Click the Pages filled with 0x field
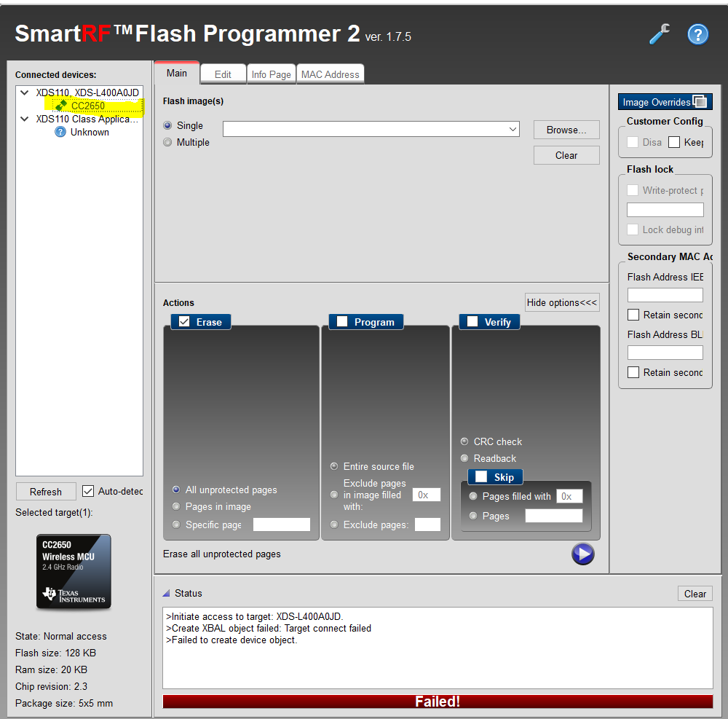This screenshot has width=728, height=719. pos(570,496)
